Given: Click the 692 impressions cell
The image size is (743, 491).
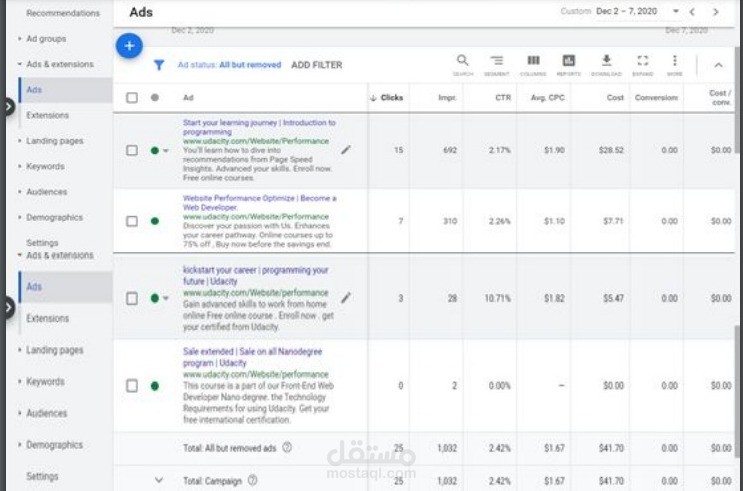Looking at the screenshot, I should [450, 150].
